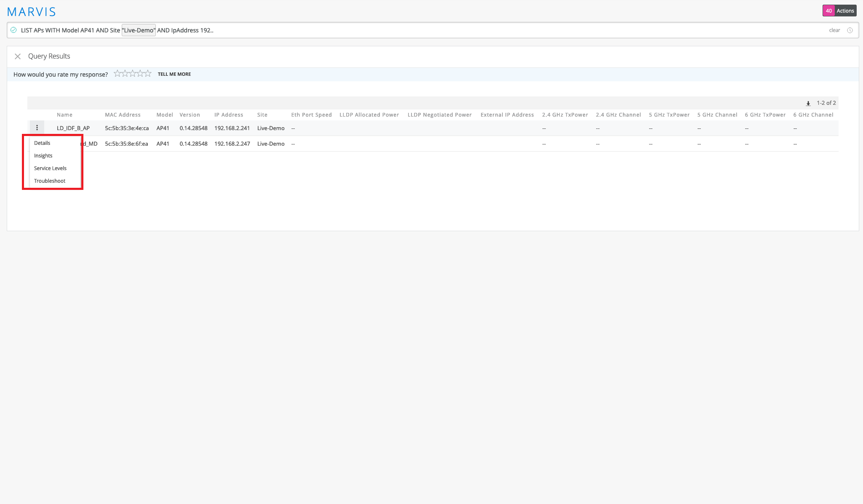Click the 6 GHz Channel column header
Viewport: 863px width, 504px height.
(x=813, y=115)
